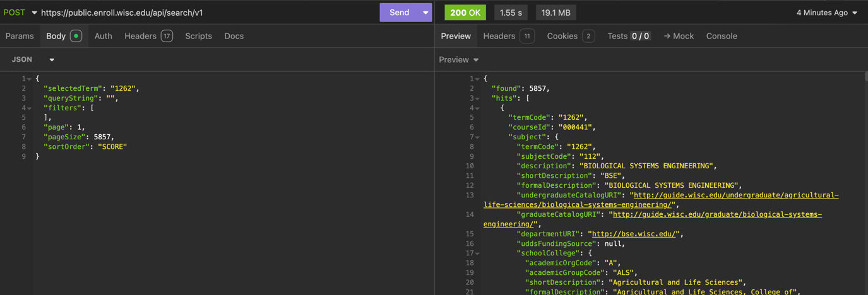Screen dimensions: 868x295
Task: Click the courseId "000441" value
Action: click(575, 127)
